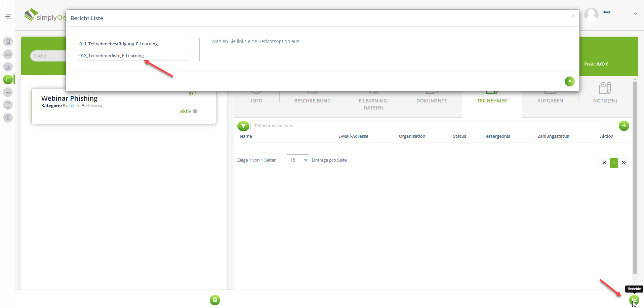Select the 013_Teilnehmerliste_E-Learning report
This screenshot has height=308, width=644.
coord(133,56)
